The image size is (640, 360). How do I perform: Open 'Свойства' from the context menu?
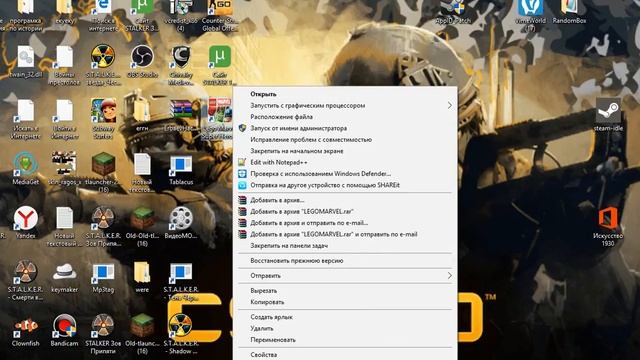coord(345,354)
